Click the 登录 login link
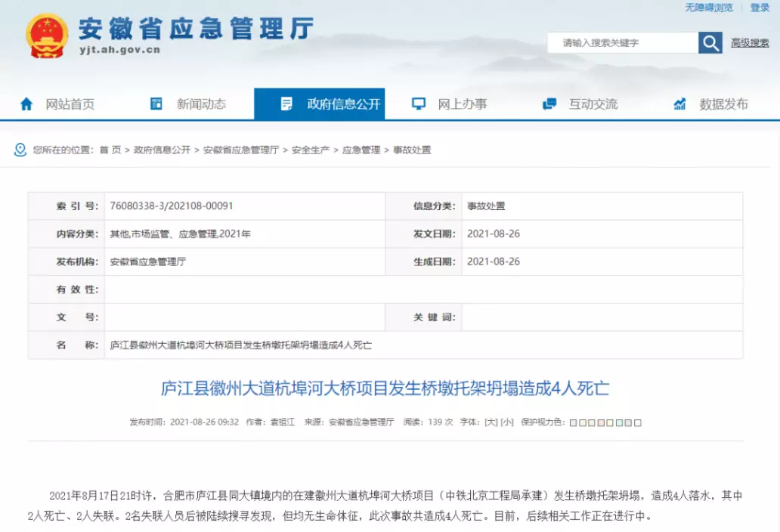Image resolution: width=780 pixels, height=532 pixels. pyautogui.click(x=760, y=8)
